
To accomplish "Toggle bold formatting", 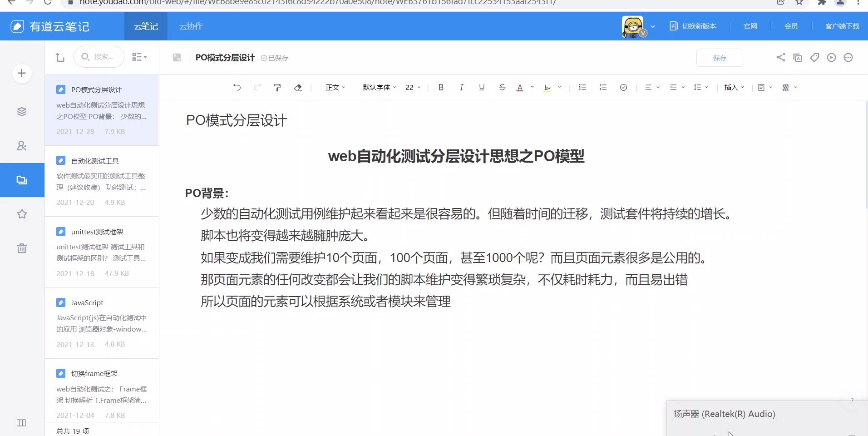I will (441, 88).
